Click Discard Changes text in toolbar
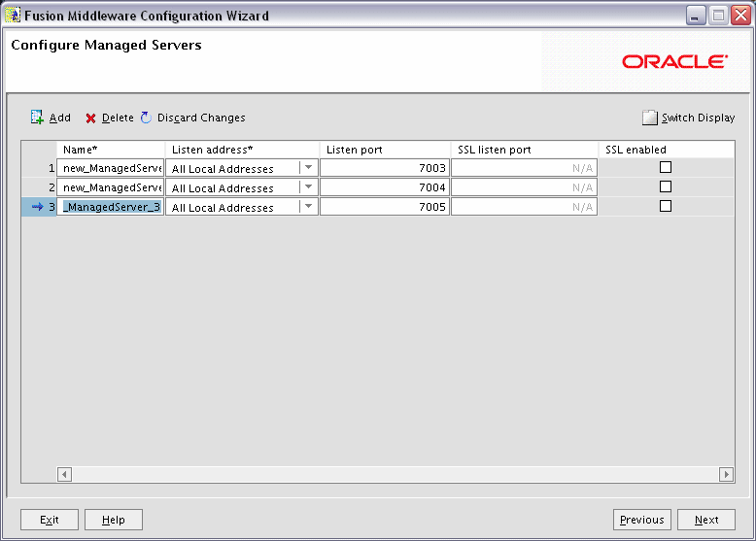756x541 pixels. [201, 118]
